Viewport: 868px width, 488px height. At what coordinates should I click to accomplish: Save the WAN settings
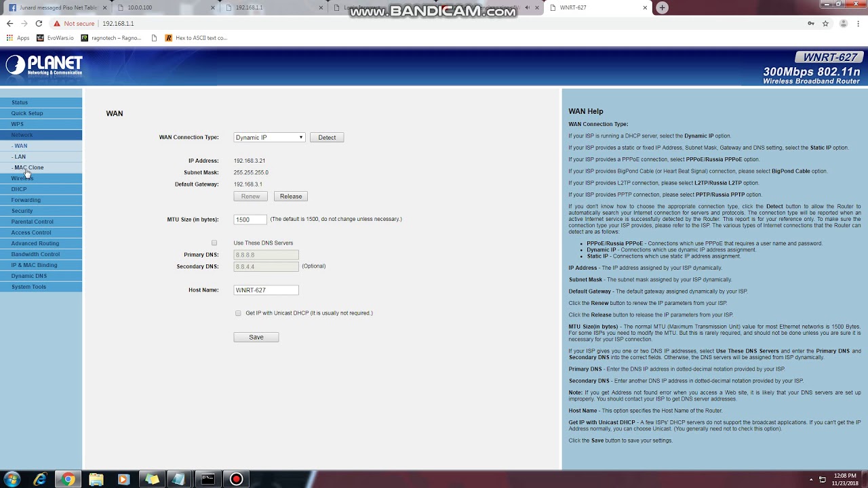click(256, 337)
